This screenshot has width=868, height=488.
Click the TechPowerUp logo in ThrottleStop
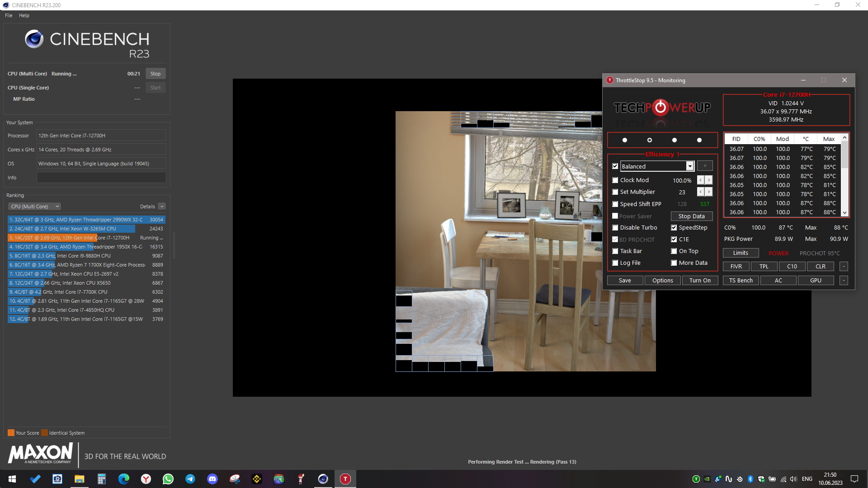(x=662, y=108)
